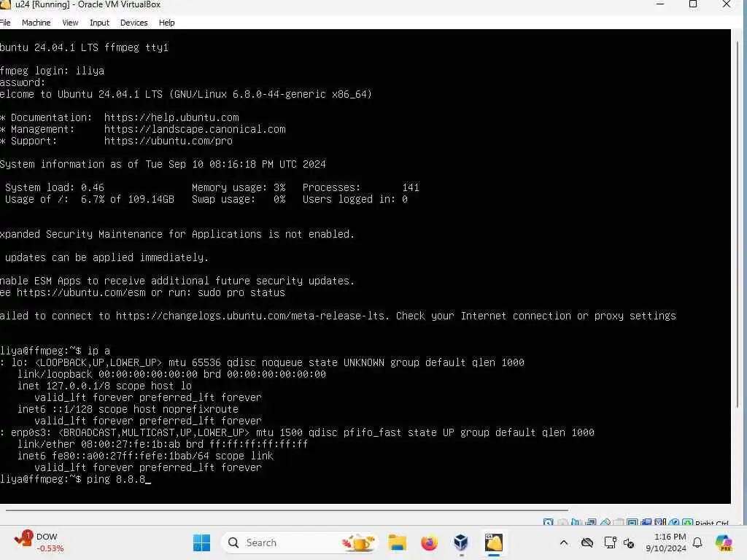The height and width of the screenshot is (560, 747).
Task: Click the running VM taskbar icon
Action: [x=494, y=542]
